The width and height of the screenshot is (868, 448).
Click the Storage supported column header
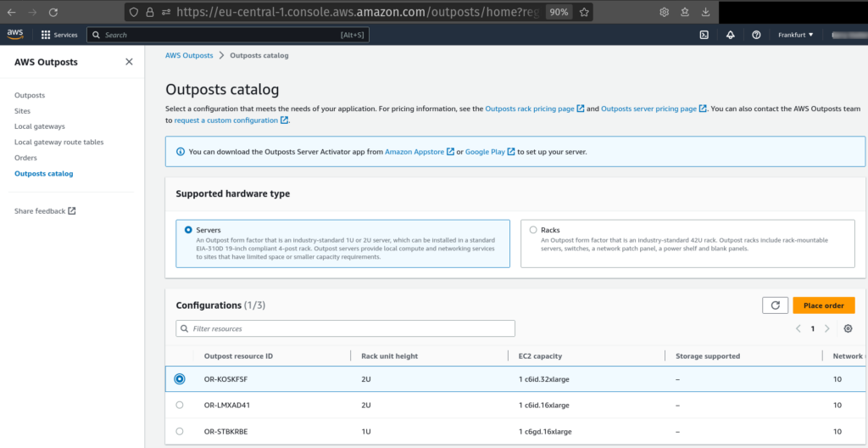tap(708, 356)
